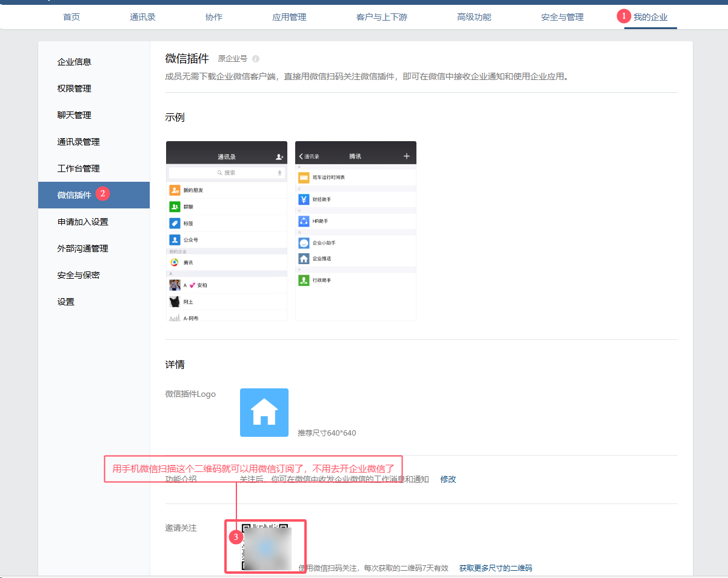Click the 微信插件Logo label
The width and height of the screenshot is (728, 578).
pos(190,394)
